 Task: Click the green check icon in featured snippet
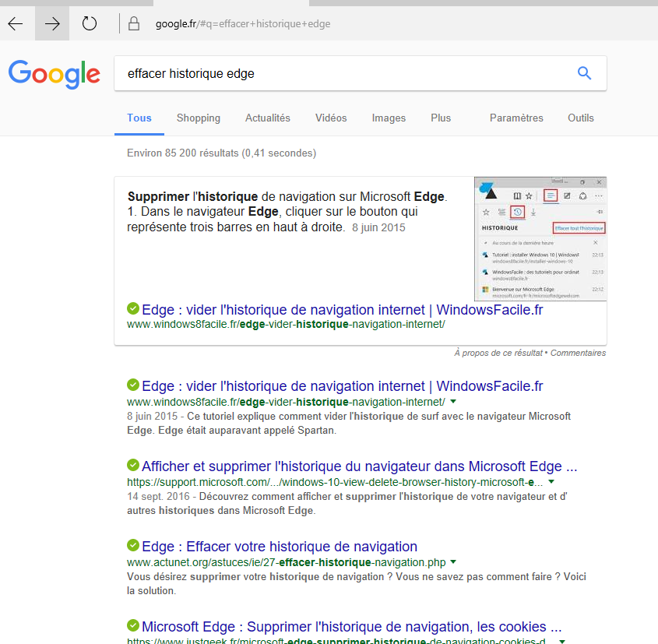[133, 308]
